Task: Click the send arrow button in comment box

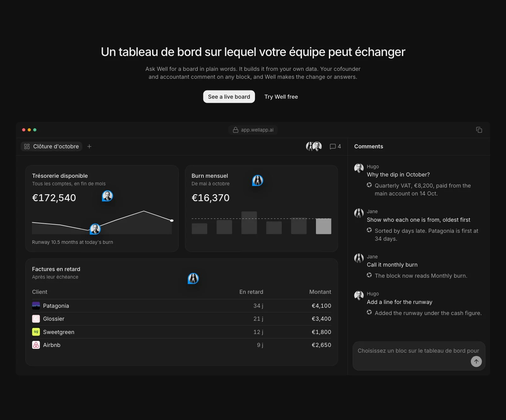Action: [x=476, y=361]
